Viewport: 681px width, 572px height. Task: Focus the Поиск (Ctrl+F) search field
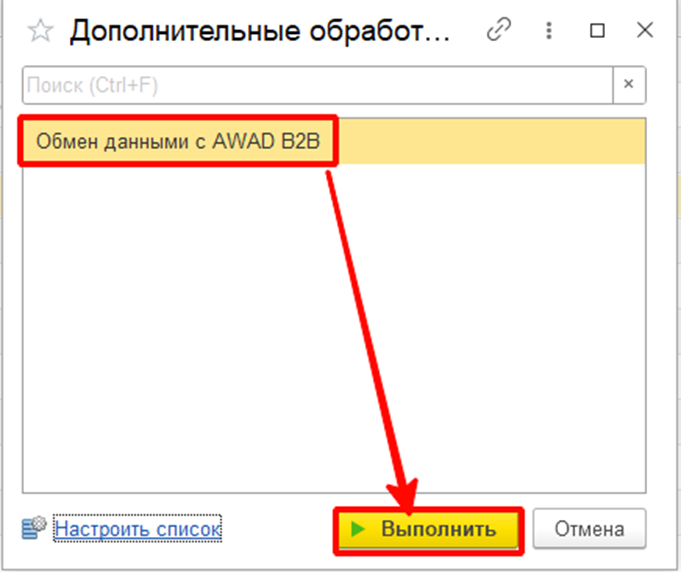(317, 85)
